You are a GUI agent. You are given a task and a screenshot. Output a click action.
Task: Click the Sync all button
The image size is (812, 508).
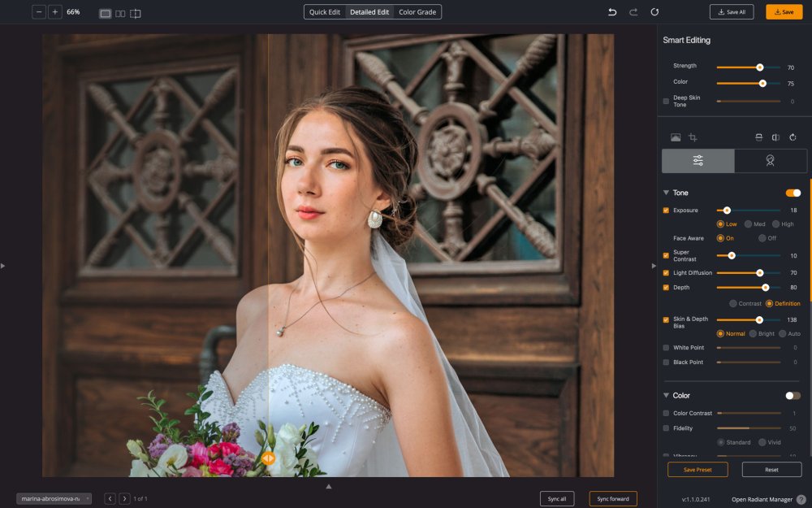coord(557,499)
